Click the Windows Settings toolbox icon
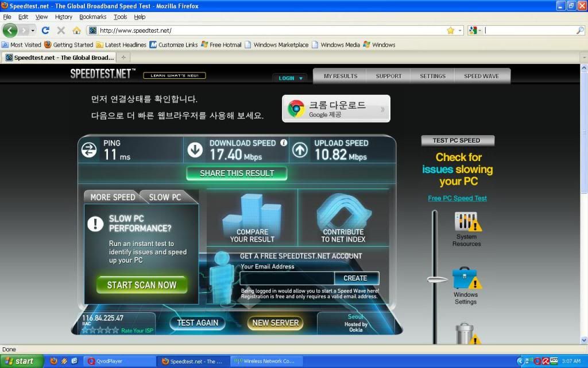Viewport: 588px width, 368px height. tap(466, 278)
